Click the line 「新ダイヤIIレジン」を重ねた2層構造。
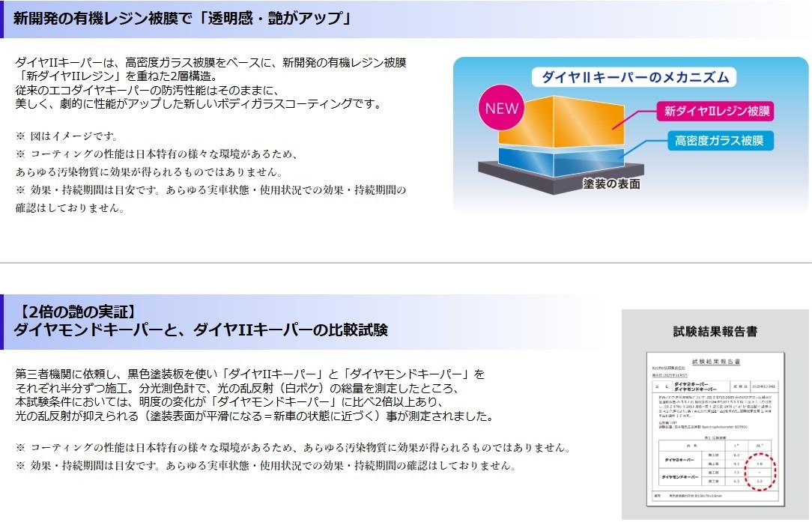This screenshot has width=812, height=522. click(x=117, y=76)
